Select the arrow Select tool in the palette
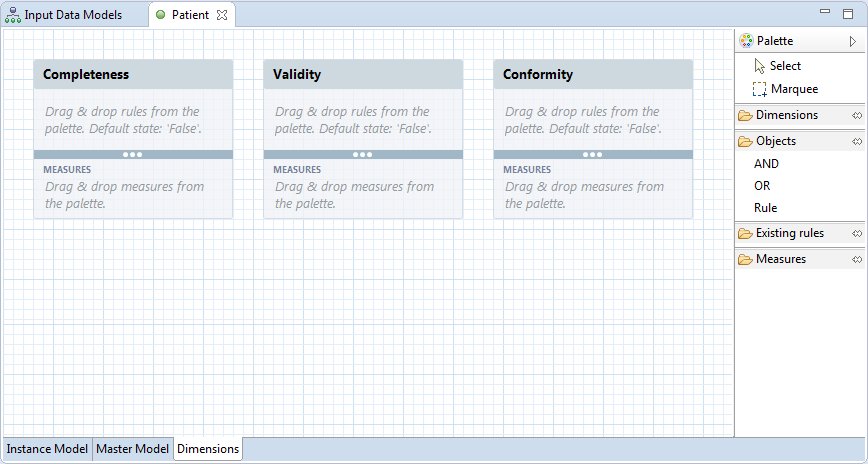Image resolution: width=868 pixels, height=464 pixels. coord(777,66)
